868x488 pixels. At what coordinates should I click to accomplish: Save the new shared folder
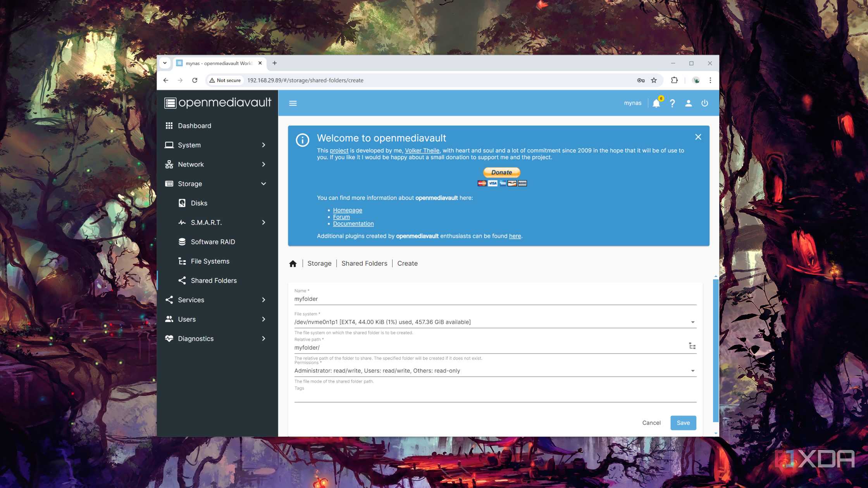point(683,423)
